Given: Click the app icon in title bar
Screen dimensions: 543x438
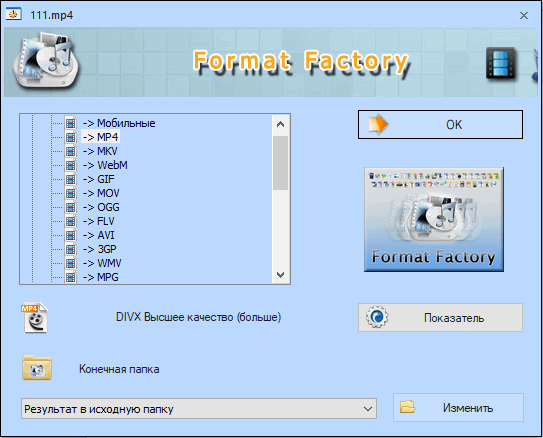Looking at the screenshot, I should click(14, 15).
